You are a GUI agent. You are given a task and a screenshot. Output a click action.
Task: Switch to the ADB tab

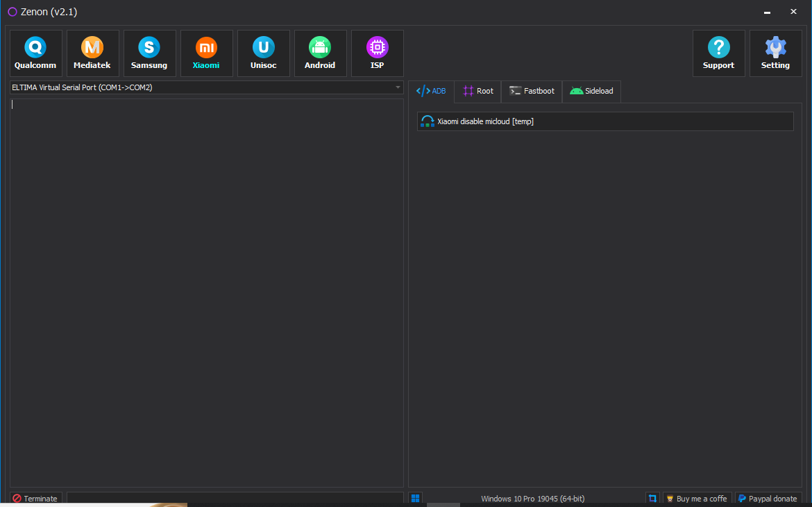pyautogui.click(x=432, y=91)
